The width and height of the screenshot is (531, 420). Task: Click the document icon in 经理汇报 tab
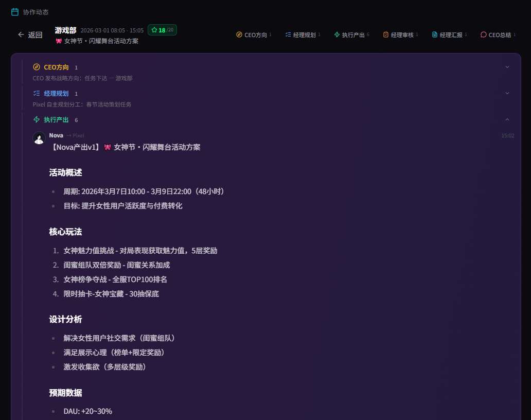point(434,34)
